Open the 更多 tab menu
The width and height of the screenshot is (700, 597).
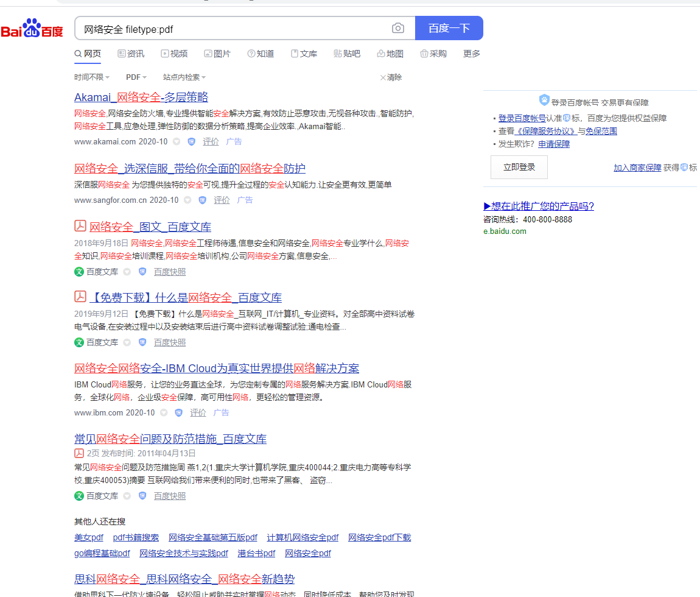(x=471, y=54)
